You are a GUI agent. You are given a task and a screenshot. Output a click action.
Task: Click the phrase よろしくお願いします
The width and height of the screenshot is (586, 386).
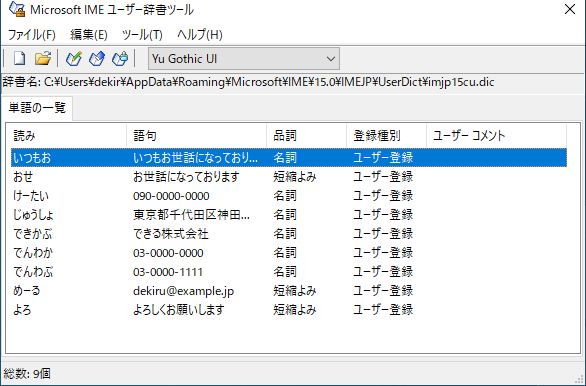click(179, 310)
